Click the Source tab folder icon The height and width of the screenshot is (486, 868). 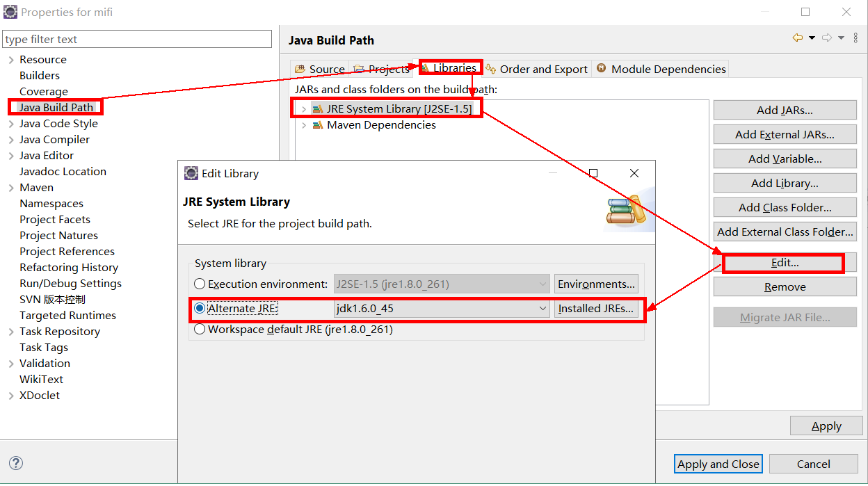[300, 69]
